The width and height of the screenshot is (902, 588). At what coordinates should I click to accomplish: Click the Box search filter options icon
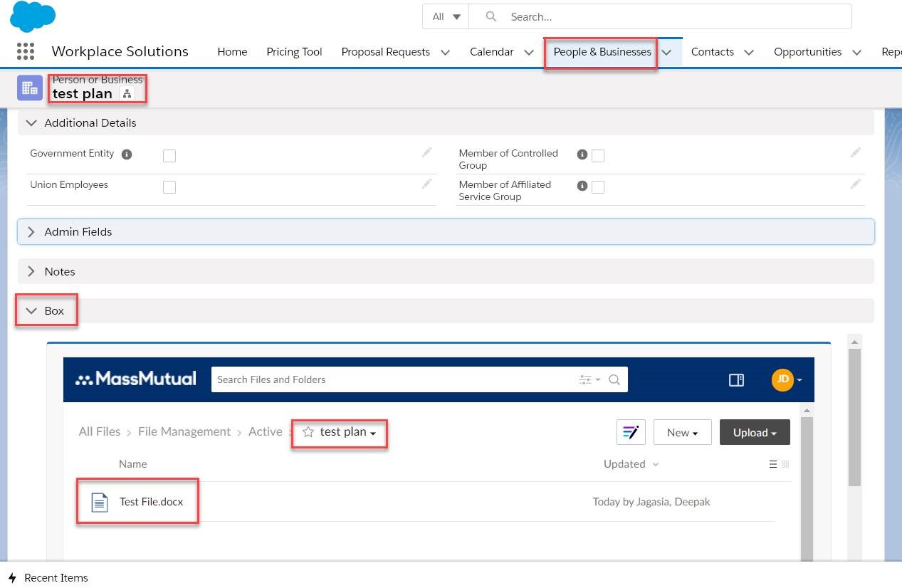coord(589,380)
